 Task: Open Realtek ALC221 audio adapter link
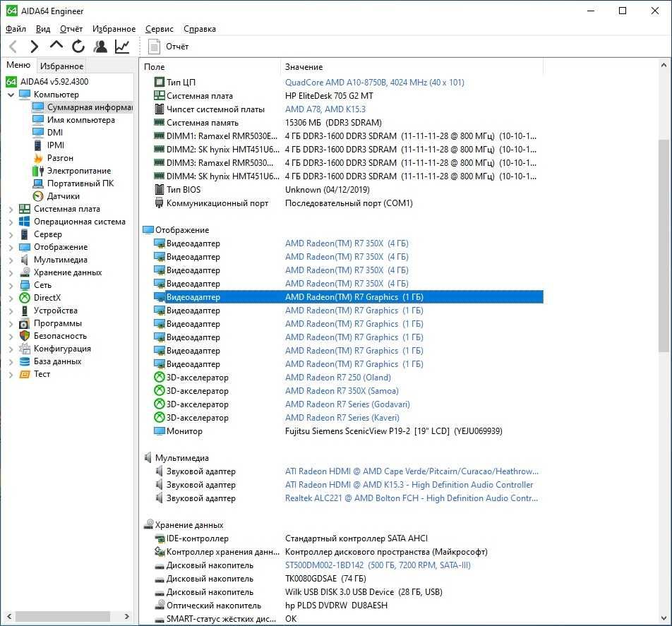tap(411, 498)
